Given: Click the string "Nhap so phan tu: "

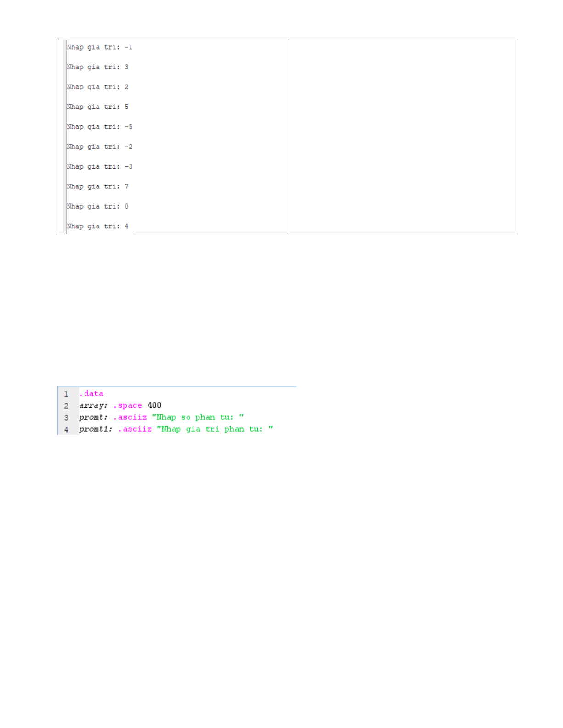Looking at the screenshot, I should point(198,417).
